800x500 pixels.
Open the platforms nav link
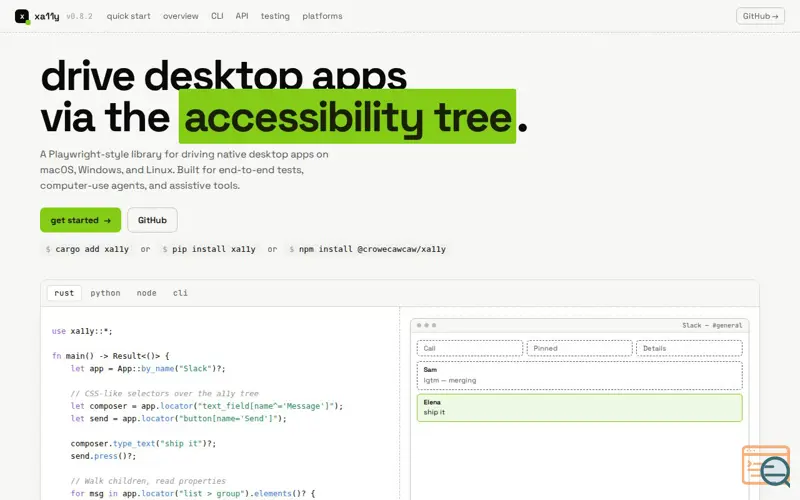click(322, 16)
